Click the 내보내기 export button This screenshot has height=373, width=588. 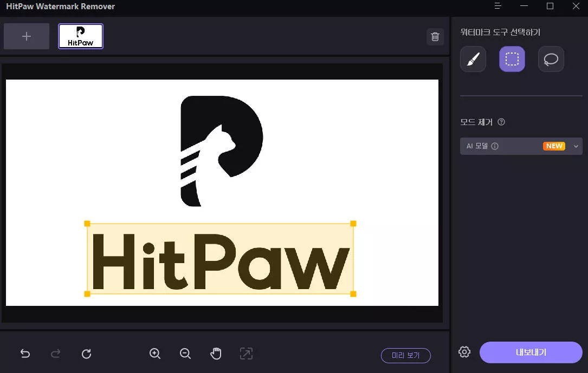(x=530, y=352)
